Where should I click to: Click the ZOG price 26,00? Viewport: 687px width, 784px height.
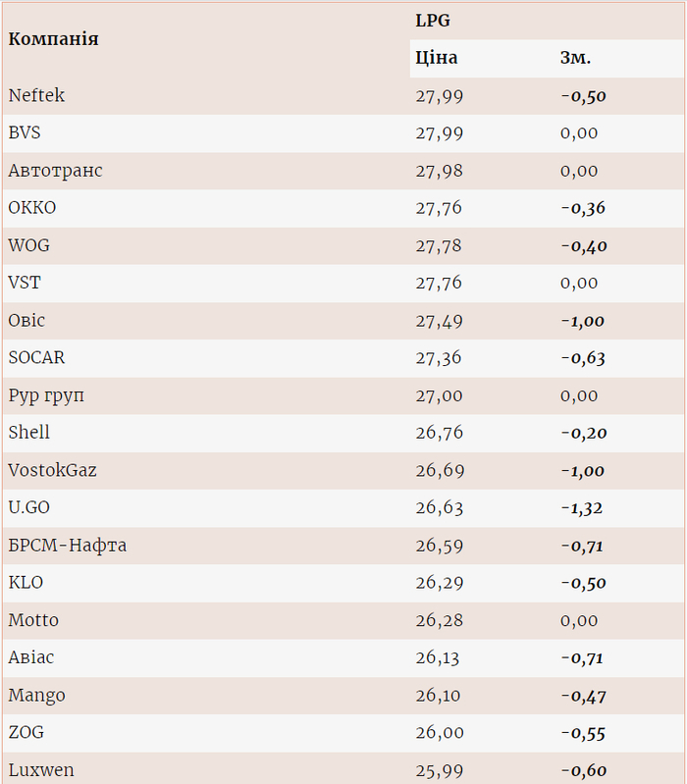coord(439,733)
